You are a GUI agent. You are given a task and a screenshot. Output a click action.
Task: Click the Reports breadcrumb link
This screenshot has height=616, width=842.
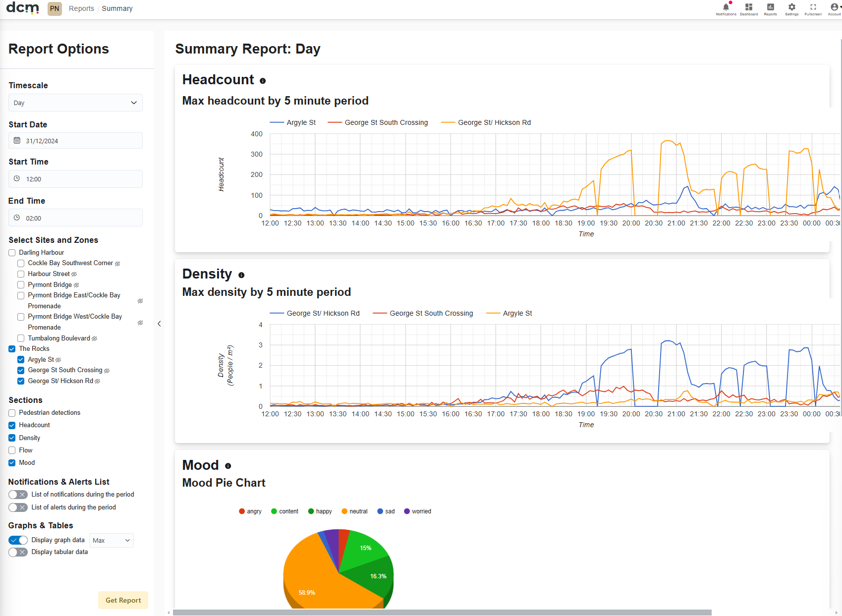pos(81,8)
